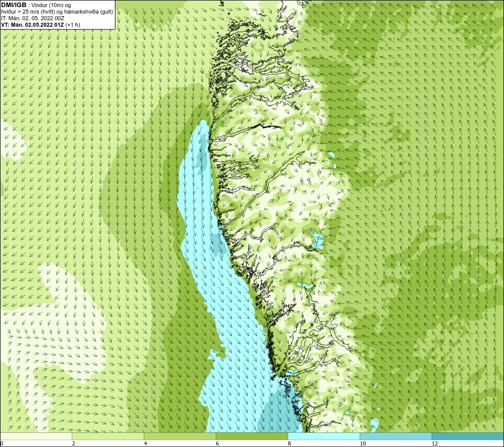Click the 4–6 m/s green legend band
Screen dimensions: 504x447
pos(180,436)
